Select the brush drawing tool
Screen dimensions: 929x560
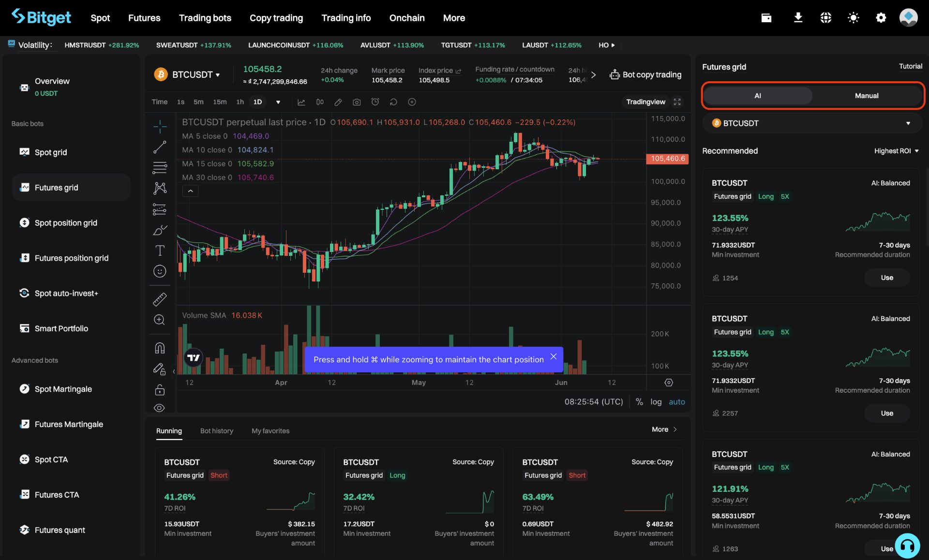click(x=160, y=230)
